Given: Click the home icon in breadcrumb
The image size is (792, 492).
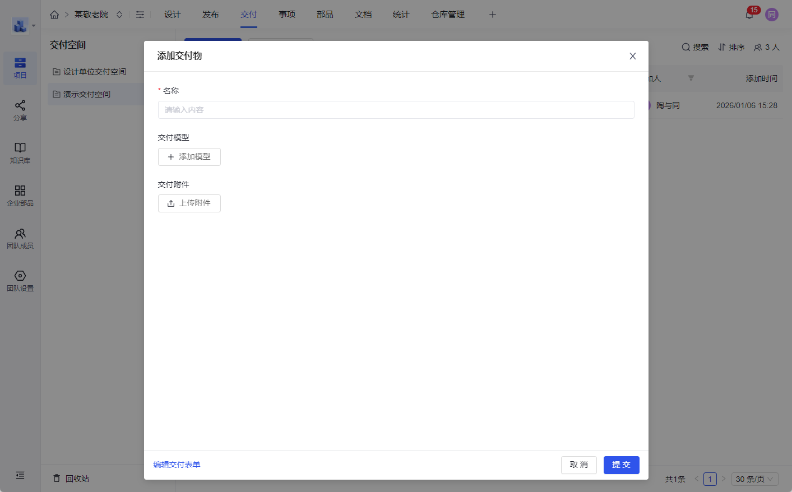Looking at the screenshot, I should pos(54,15).
